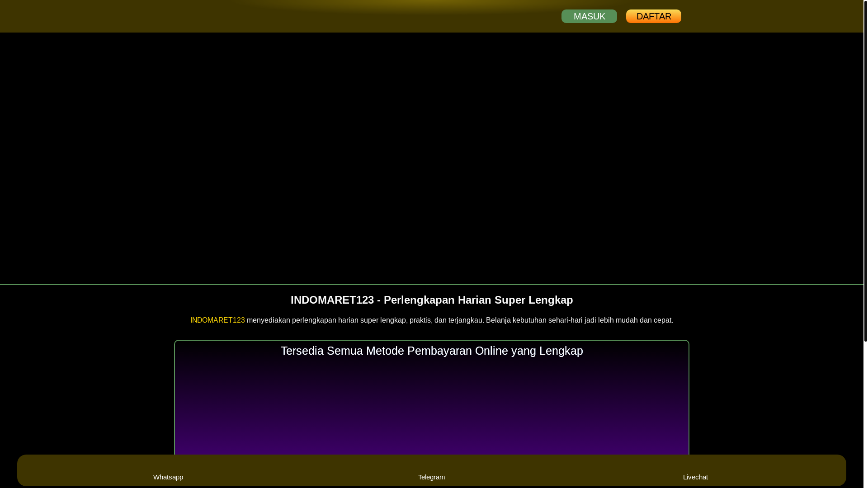Open Whatsapp contact link
This screenshot has height=488, width=868.
click(x=168, y=477)
